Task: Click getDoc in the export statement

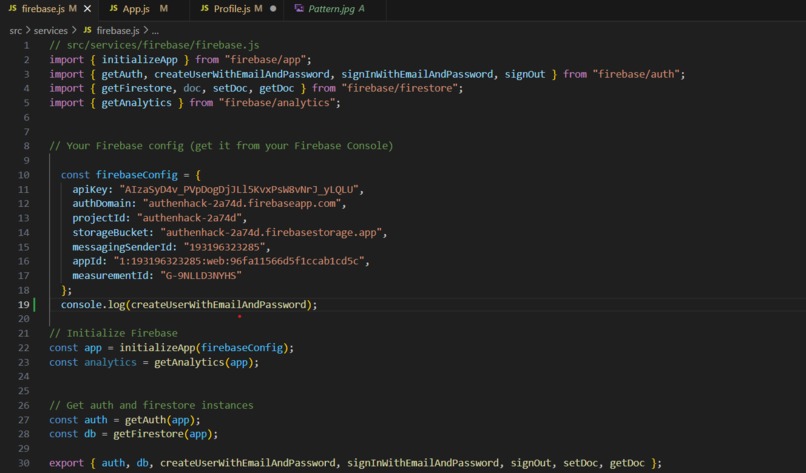Action: coord(627,463)
